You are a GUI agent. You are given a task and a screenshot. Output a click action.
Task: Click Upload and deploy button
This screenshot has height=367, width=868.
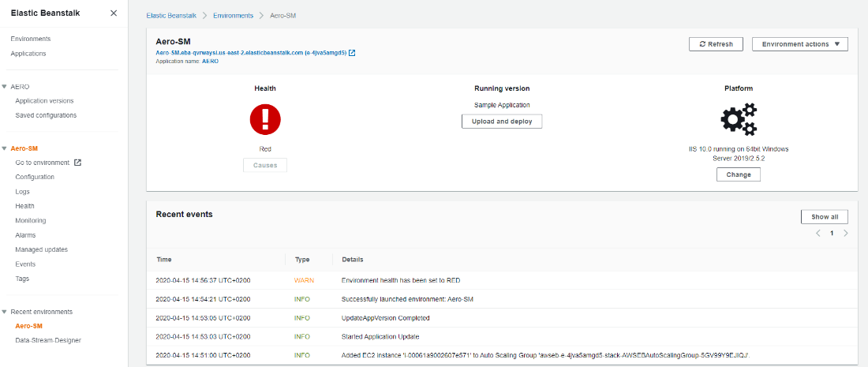[502, 122]
